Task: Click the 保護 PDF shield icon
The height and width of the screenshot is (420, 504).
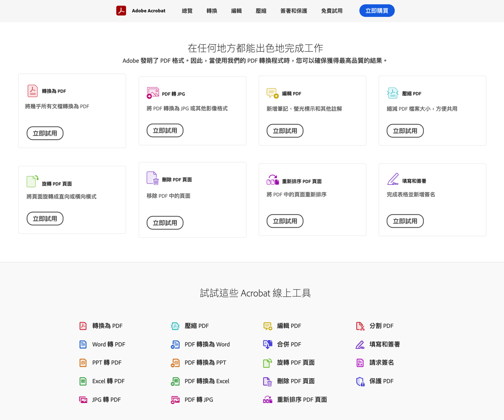Action: (360, 381)
